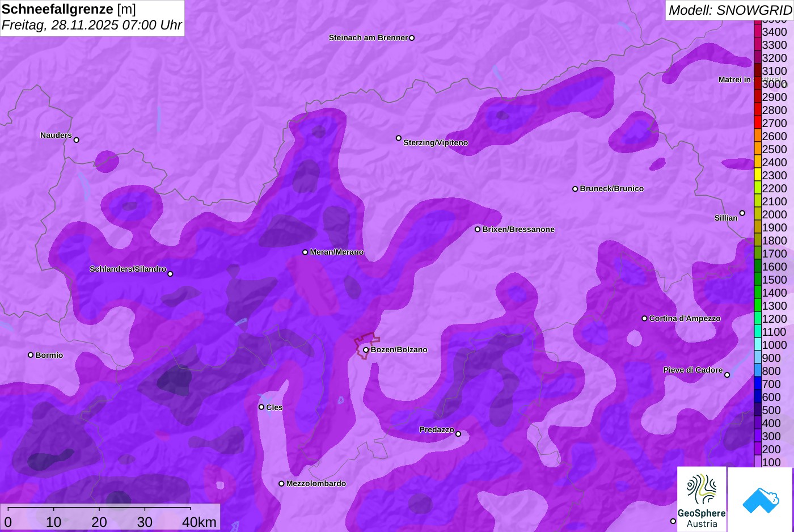This screenshot has width=794, height=532.
Task: Select the Cortina d'Ampezzo location marker
Action: [x=644, y=319]
